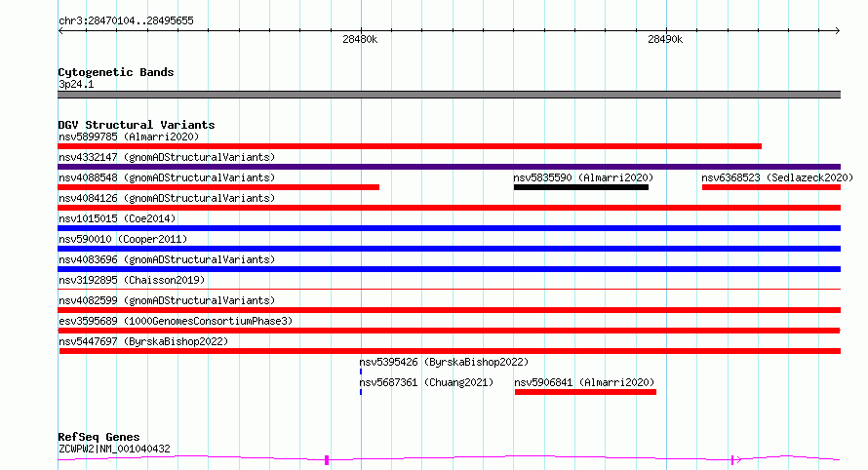Click the red bar for nsv5447697 (ByrskaBishop2022)
The image size is (868, 470).
[450, 351]
